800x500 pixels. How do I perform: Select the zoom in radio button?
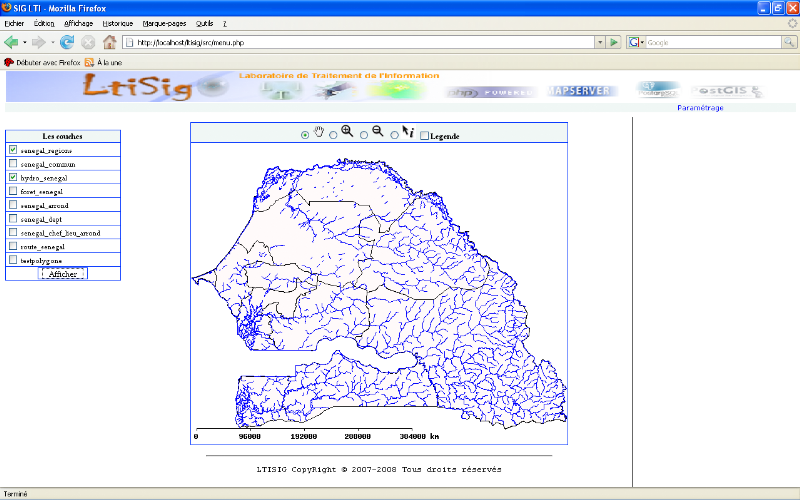click(333, 136)
